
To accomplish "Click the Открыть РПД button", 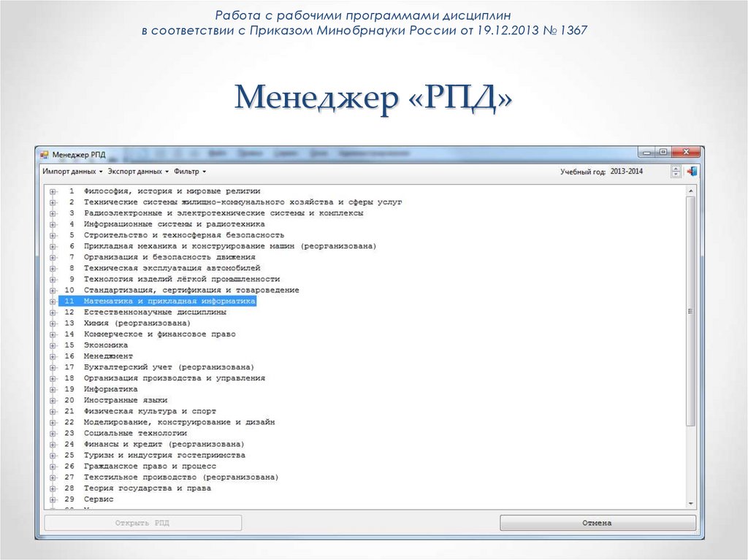I will point(142,523).
